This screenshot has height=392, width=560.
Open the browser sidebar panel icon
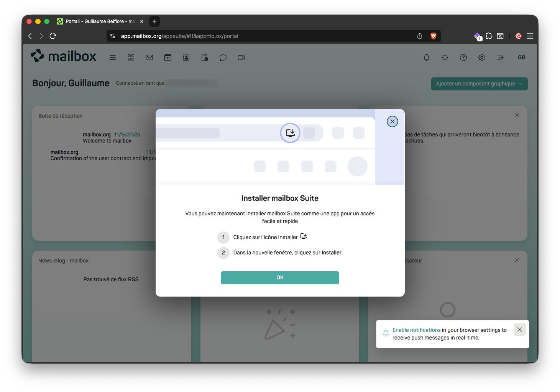pos(500,36)
